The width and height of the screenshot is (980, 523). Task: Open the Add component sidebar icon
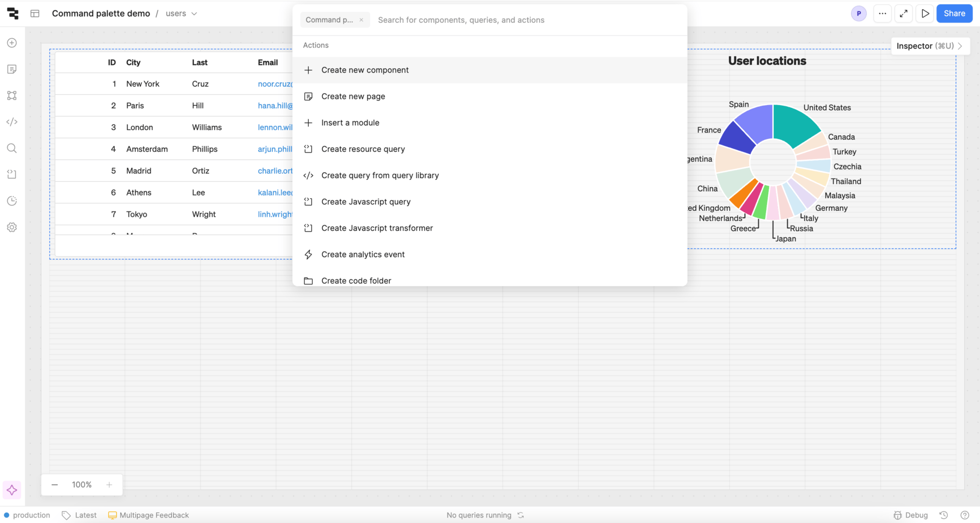(x=12, y=43)
